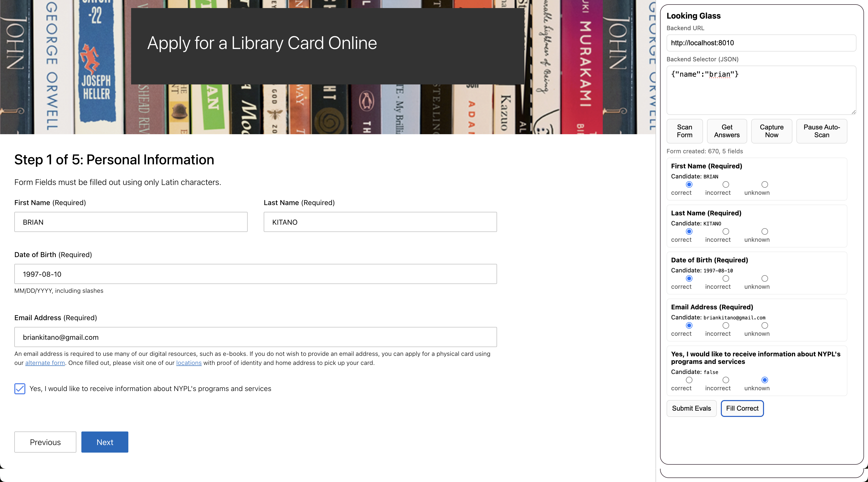Click the Date of Birth input field
Screen dimensions: 868x482
(x=255, y=274)
